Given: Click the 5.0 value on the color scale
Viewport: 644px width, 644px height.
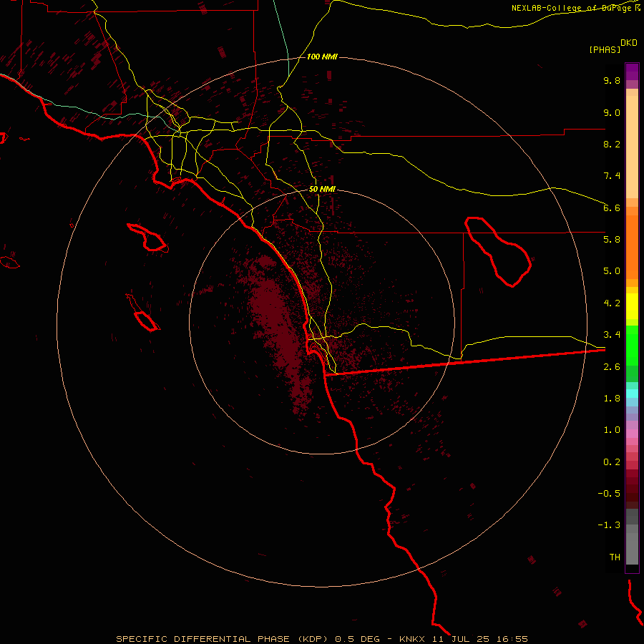Looking at the screenshot, I should tap(612, 271).
